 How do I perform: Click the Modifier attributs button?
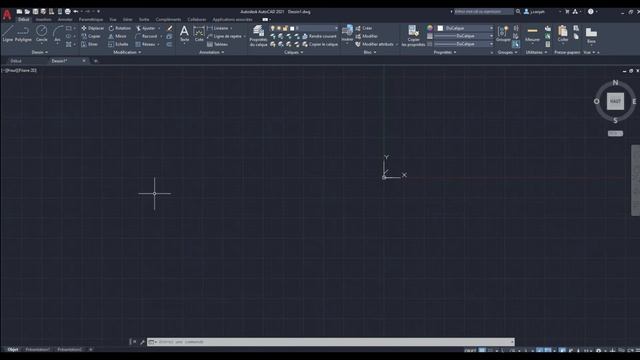pyautogui.click(x=374, y=44)
